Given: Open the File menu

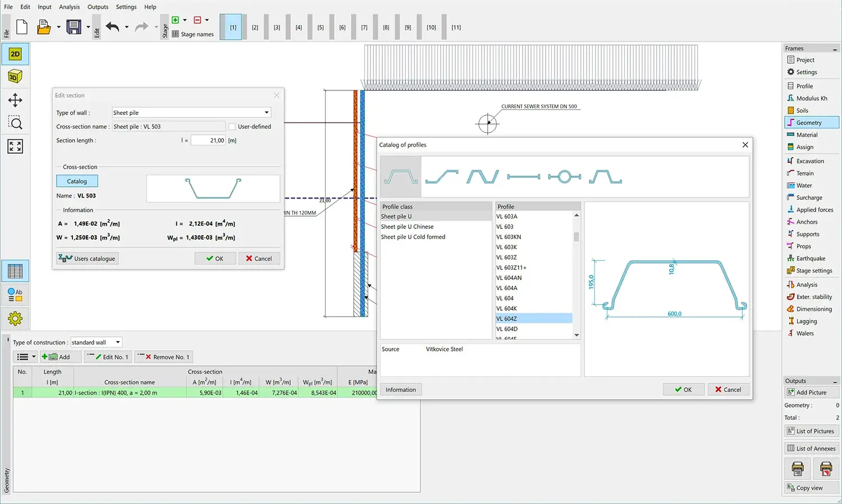Looking at the screenshot, I should click(8, 7).
